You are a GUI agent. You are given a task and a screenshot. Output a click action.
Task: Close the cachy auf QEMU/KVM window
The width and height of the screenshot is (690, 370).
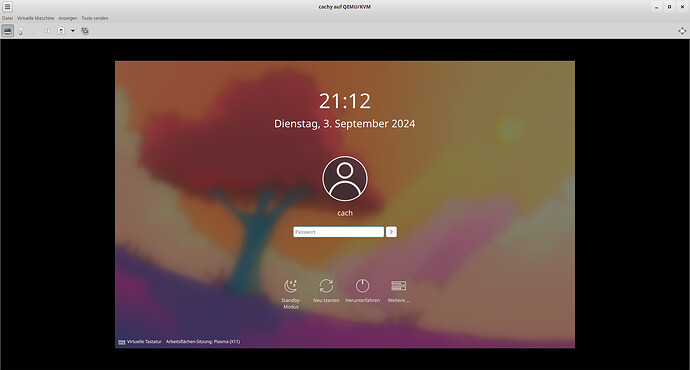[683, 7]
